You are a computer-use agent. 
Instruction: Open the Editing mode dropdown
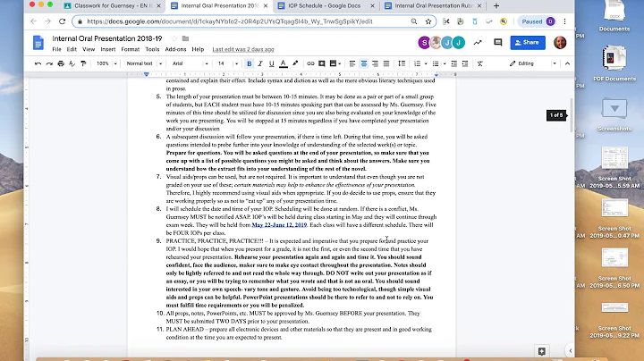pyautogui.click(x=532, y=63)
